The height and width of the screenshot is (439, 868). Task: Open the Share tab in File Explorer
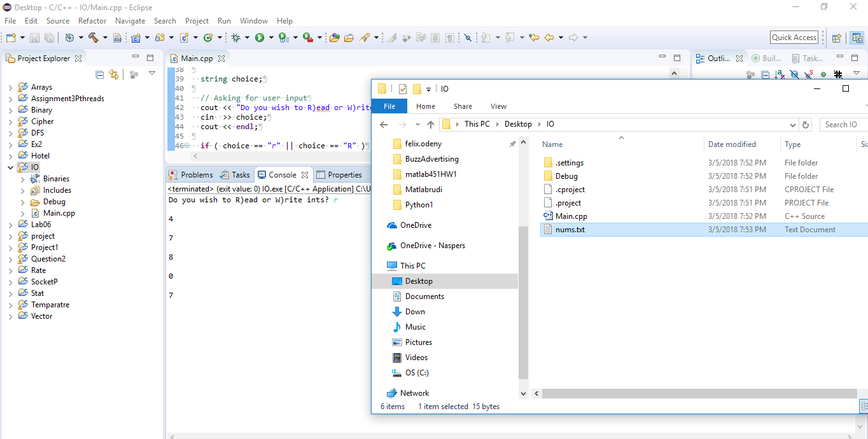(463, 106)
